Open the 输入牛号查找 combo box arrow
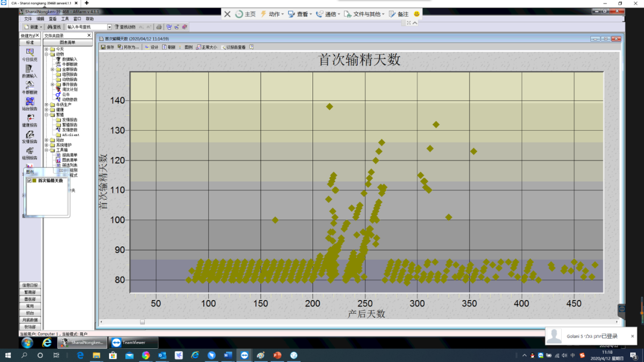 [x=110, y=27]
